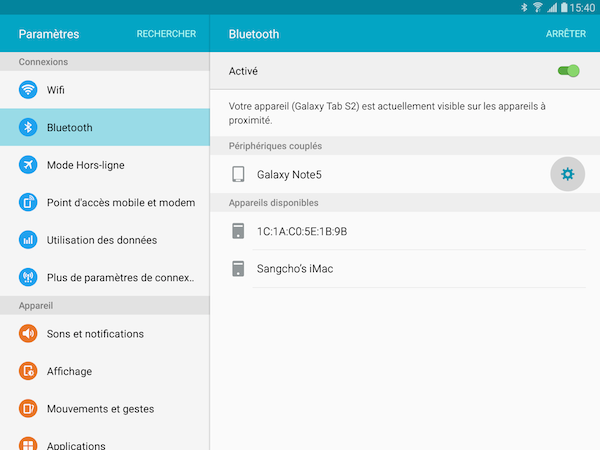Screen dimensions: 600x450
Task: Tap the Mouvements et gestes icon
Action: tap(28, 409)
